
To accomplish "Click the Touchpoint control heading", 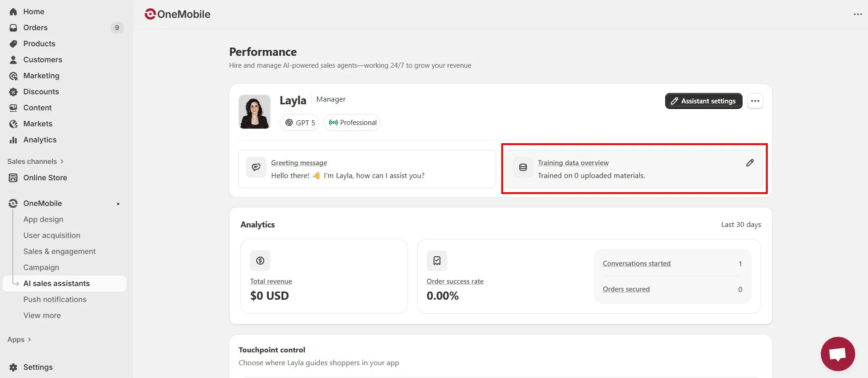I will (x=272, y=350).
